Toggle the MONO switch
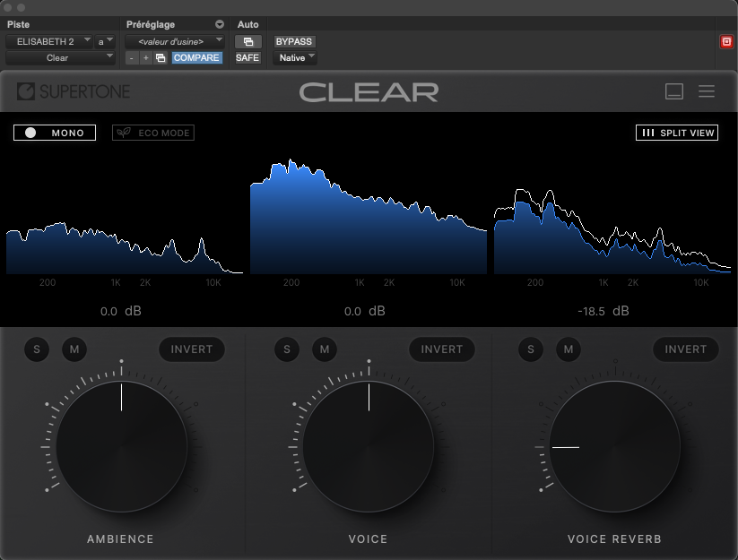The image size is (738, 560). [55, 133]
